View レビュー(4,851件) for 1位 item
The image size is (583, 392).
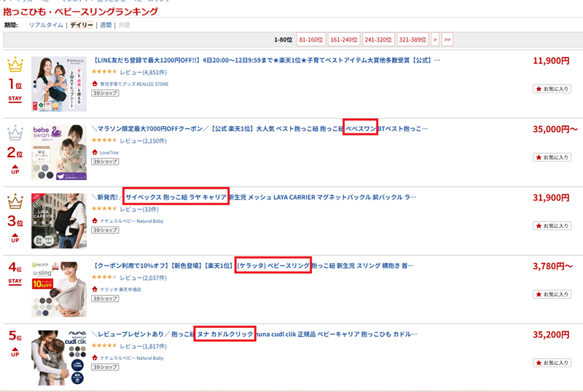point(143,72)
